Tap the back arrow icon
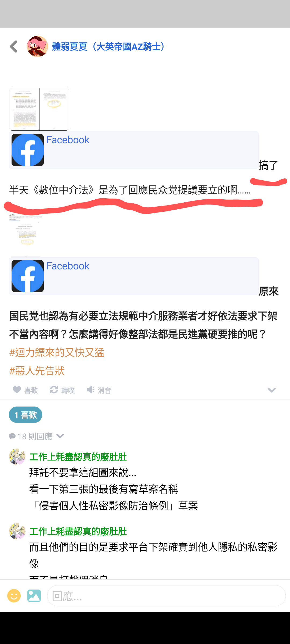 [x=14, y=46]
